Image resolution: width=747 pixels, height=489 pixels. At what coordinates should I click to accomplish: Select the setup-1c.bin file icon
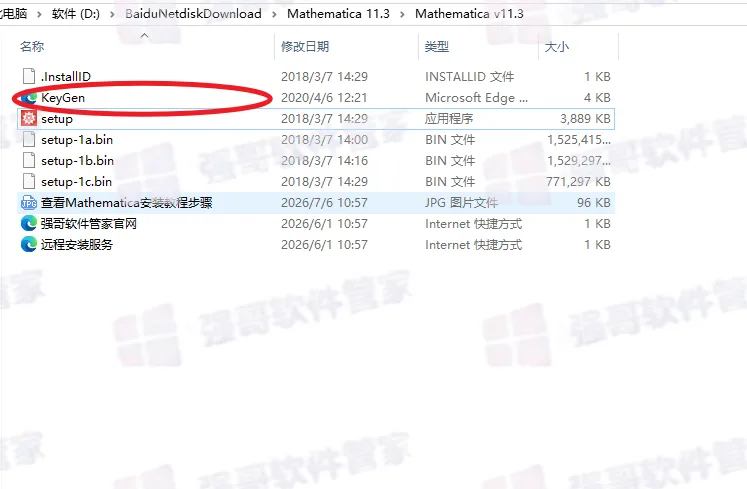pyautogui.click(x=29, y=182)
